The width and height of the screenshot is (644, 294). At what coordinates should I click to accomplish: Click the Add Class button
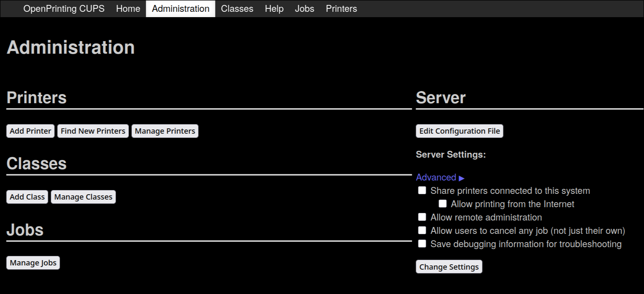27,197
